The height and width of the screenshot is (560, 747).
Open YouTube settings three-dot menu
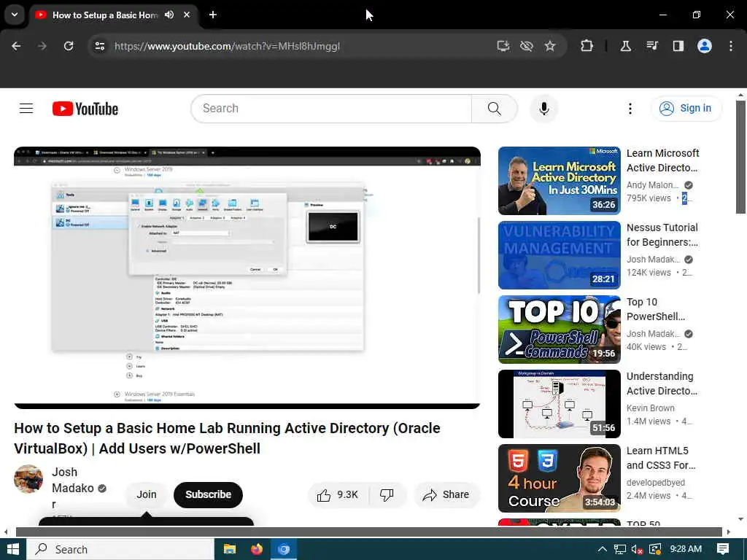[630, 109]
